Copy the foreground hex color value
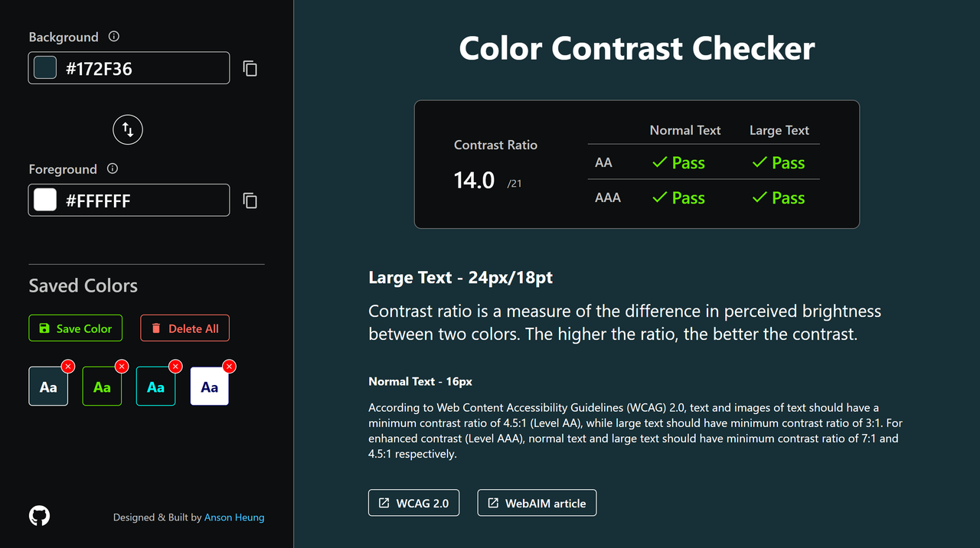The image size is (980, 548). tap(250, 201)
